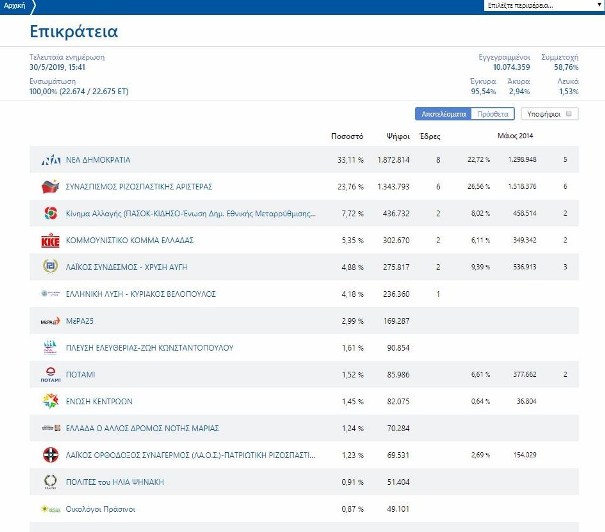The width and height of the screenshot is (605, 532).
Task: Click the ΜέΡΑ25 party logo
Action: coord(51,321)
